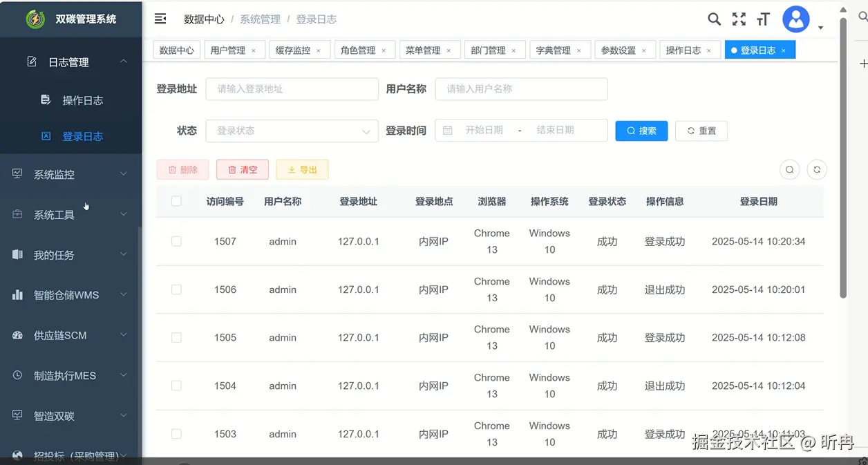Click the 开始日期 start date field
The image size is (868, 465).
click(484, 130)
